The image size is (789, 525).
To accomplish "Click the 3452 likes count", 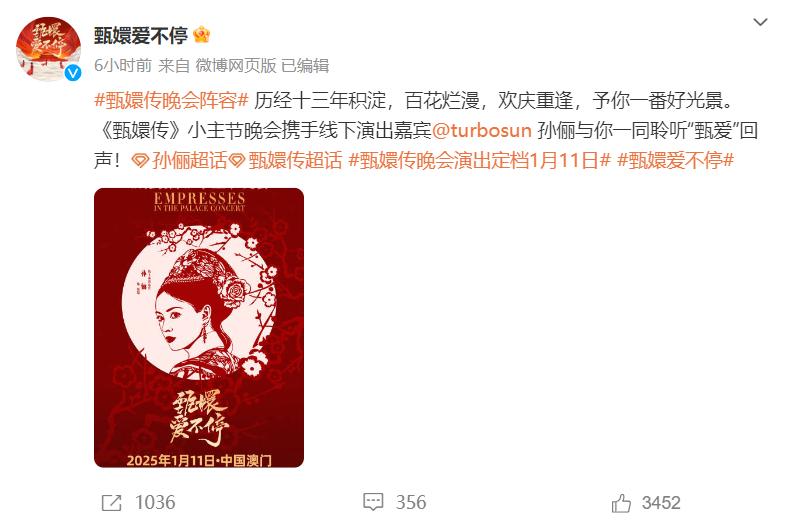I will [x=661, y=503].
